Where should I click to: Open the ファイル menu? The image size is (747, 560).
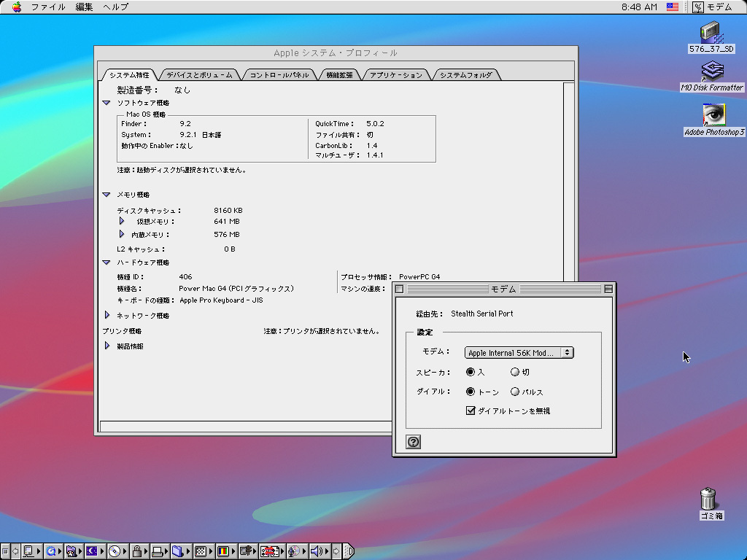click(x=47, y=7)
